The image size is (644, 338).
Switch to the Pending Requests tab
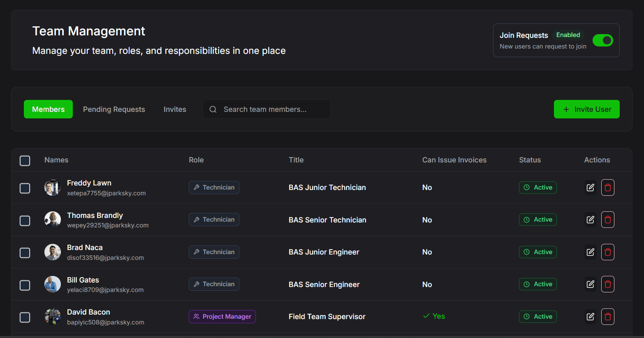pyautogui.click(x=114, y=109)
